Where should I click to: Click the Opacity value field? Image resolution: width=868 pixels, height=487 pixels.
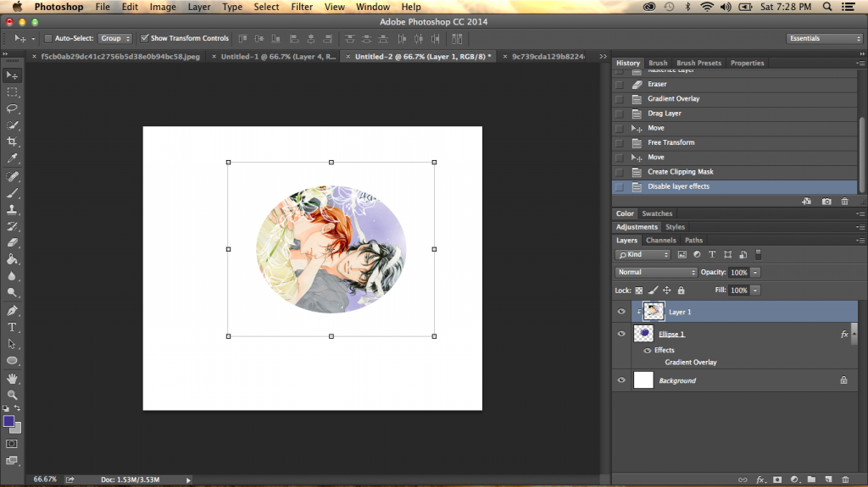[738, 272]
